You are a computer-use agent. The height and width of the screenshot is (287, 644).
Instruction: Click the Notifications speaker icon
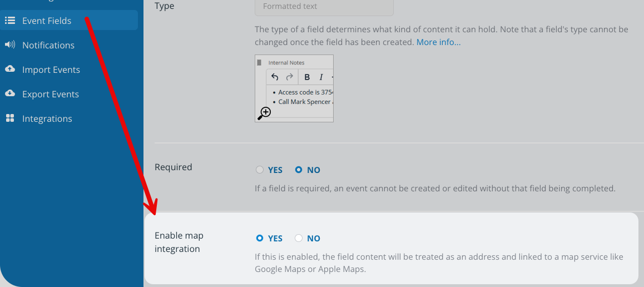[10, 45]
